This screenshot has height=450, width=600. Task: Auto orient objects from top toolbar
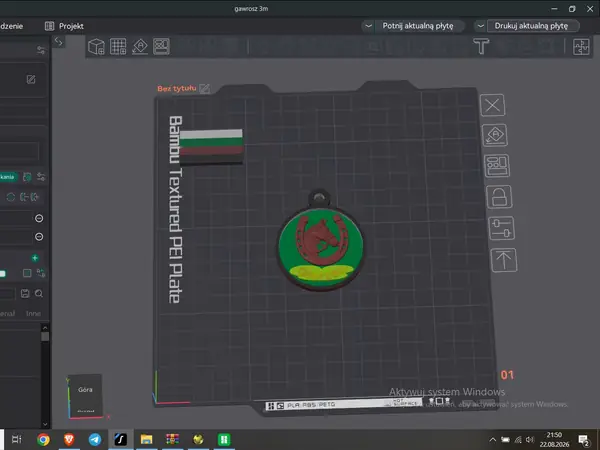[x=140, y=47]
